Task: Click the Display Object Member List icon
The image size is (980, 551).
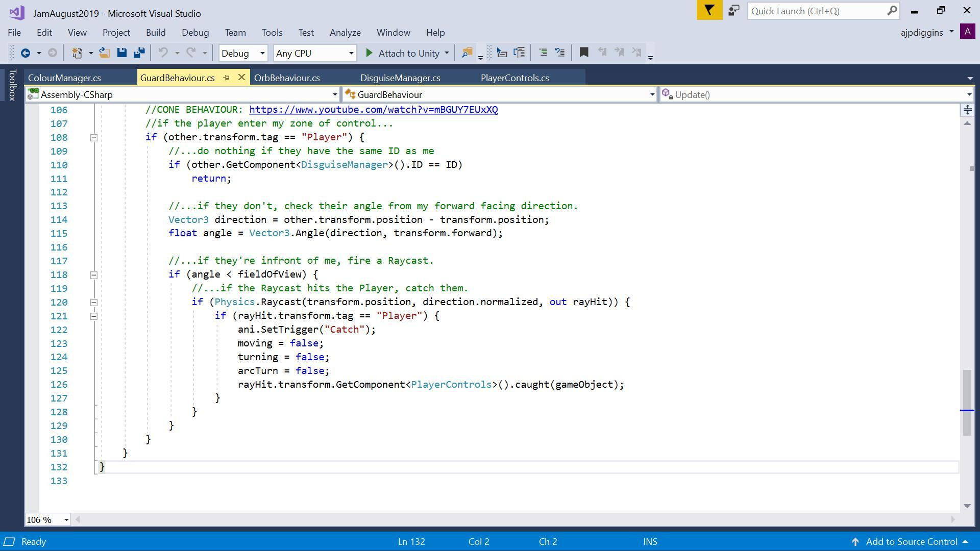Action: click(502, 53)
